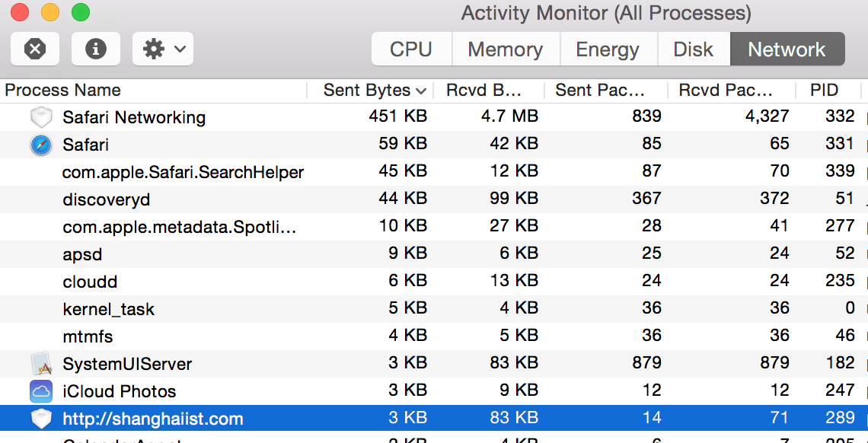The width and height of the screenshot is (868, 443).
Task: Open the gear action dropdown menu
Action: point(163,49)
